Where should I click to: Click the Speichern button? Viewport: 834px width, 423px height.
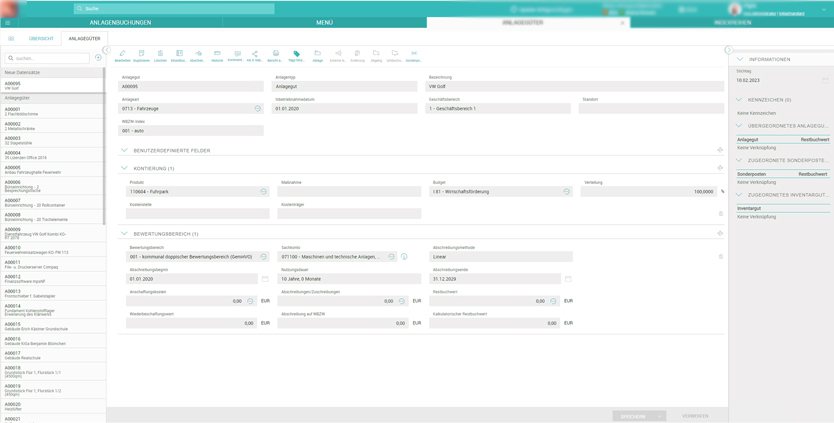pos(633,416)
